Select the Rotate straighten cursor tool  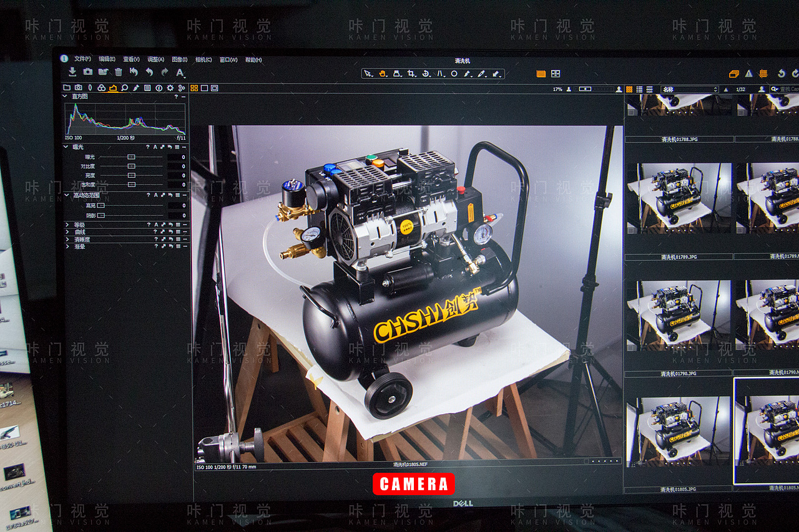point(426,74)
